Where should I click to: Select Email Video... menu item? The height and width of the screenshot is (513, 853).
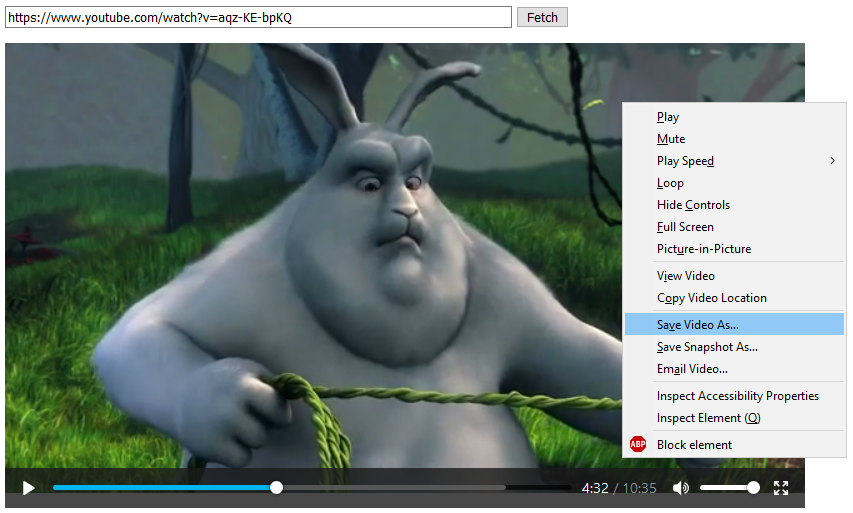(x=734, y=369)
